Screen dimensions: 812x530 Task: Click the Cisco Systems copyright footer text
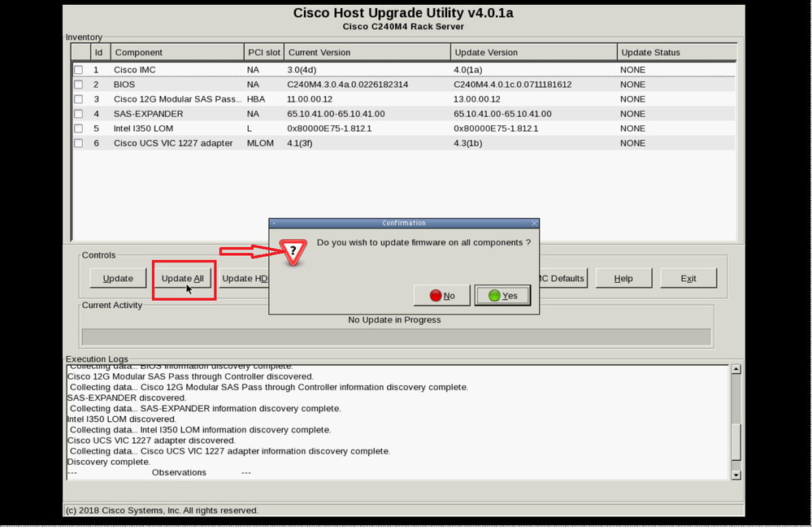[x=162, y=510]
